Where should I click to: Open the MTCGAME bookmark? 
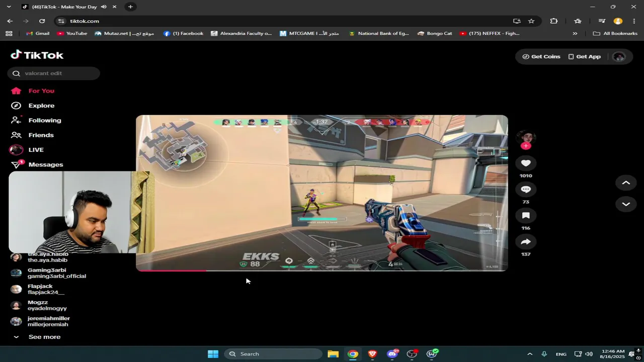[309, 34]
